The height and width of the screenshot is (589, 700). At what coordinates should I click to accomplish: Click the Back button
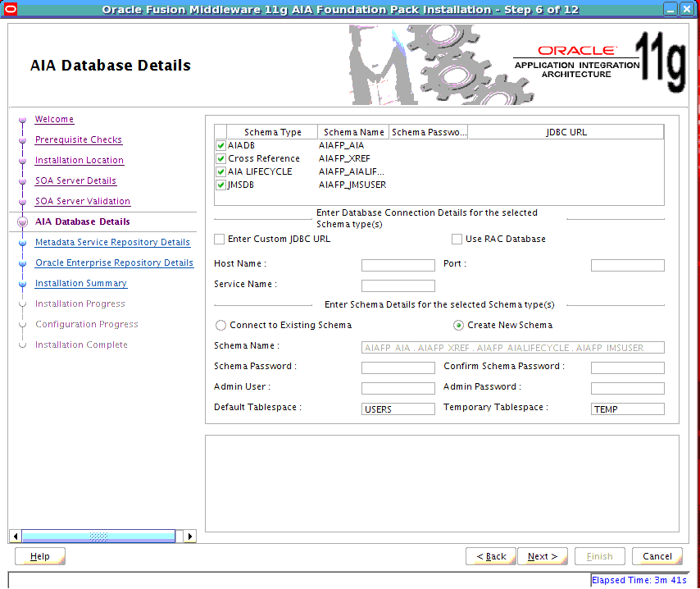pos(491,556)
